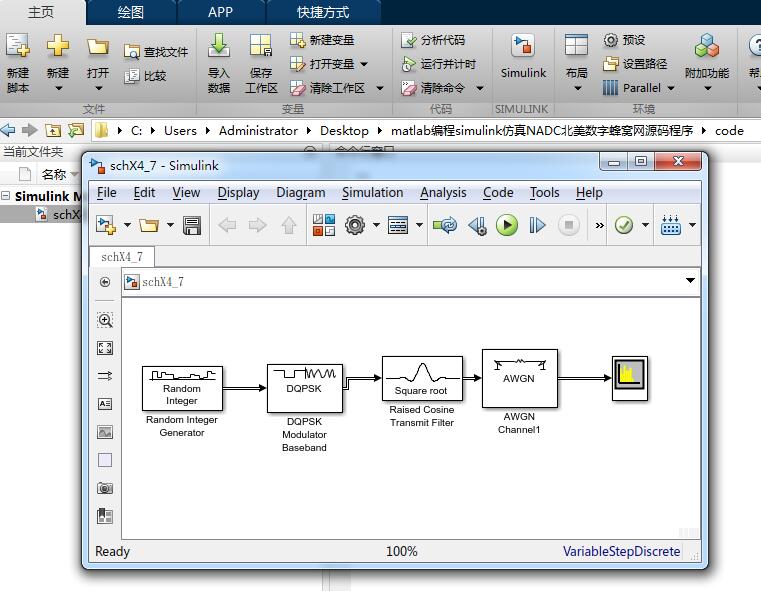The height and width of the screenshot is (591, 761).
Task: Expand the Parallel dropdown
Action: (x=671, y=88)
